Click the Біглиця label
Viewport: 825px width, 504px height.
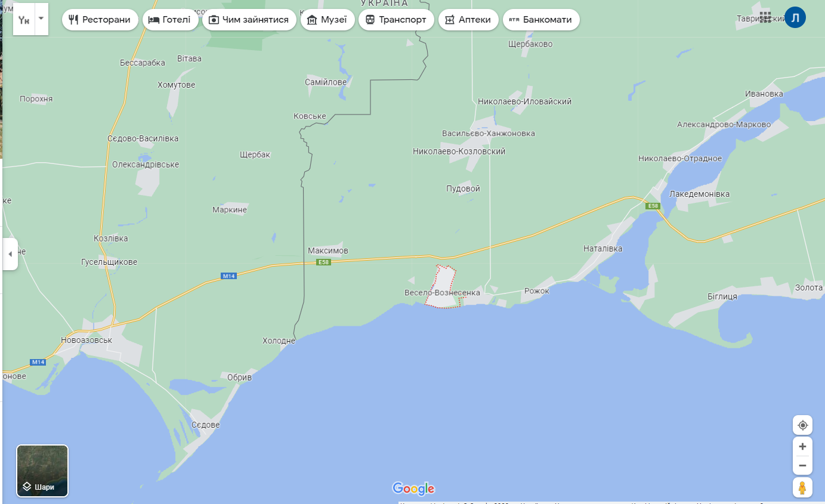point(722,296)
